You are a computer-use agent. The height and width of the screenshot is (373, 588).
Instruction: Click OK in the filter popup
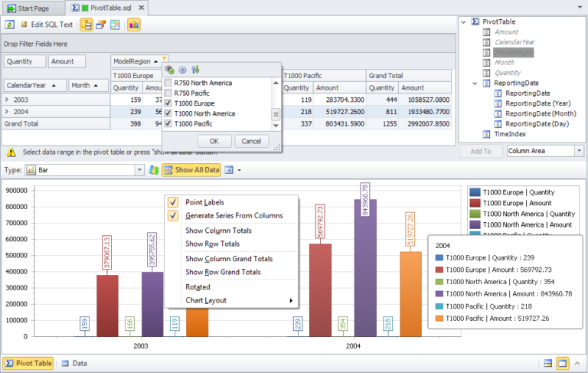pyautogui.click(x=214, y=141)
